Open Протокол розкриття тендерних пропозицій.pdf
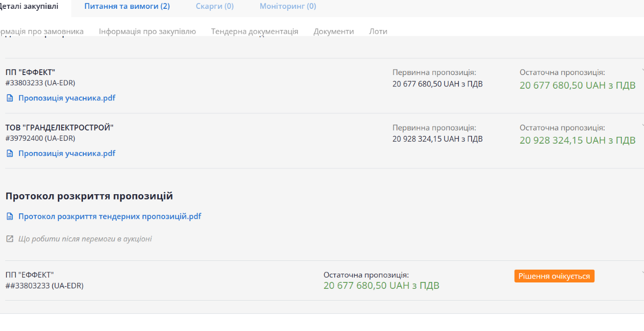The width and height of the screenshot is (644, 331). coord(109,216)
